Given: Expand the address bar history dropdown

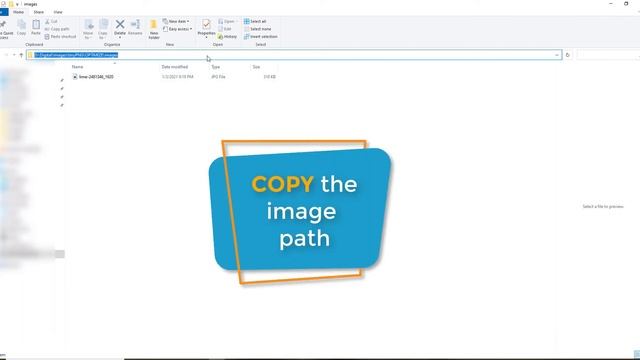Looking at the screenshot, I should (557, 55).
